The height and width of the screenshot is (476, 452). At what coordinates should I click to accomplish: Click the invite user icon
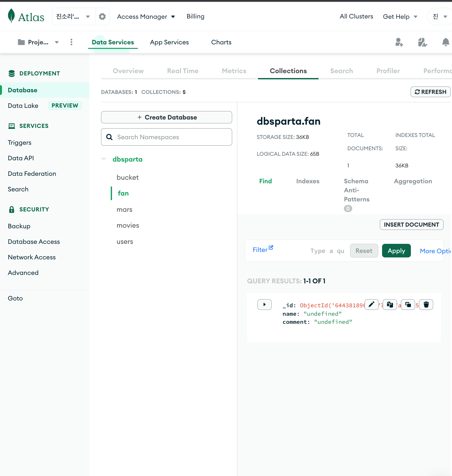point(399,42)
